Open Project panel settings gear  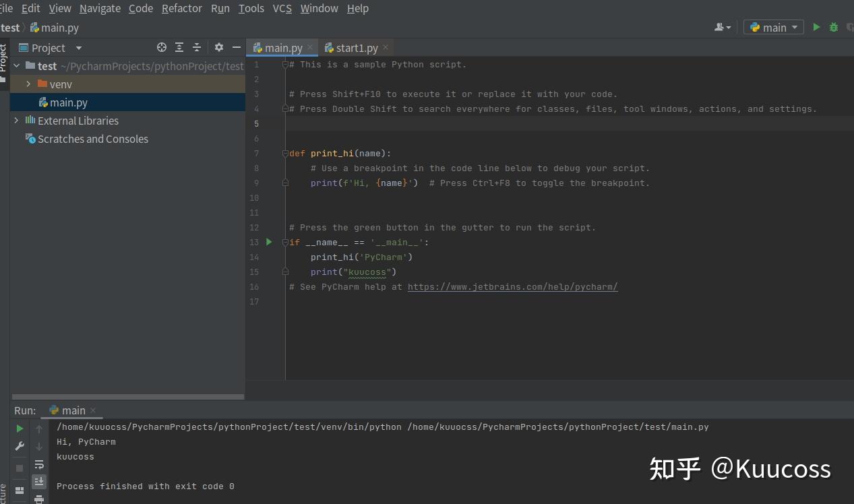(218, 48)
